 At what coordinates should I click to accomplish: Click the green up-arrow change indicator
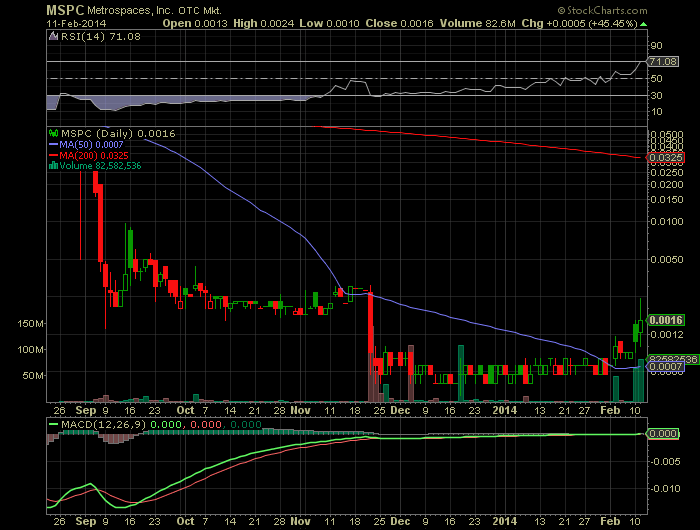point(643,24)
